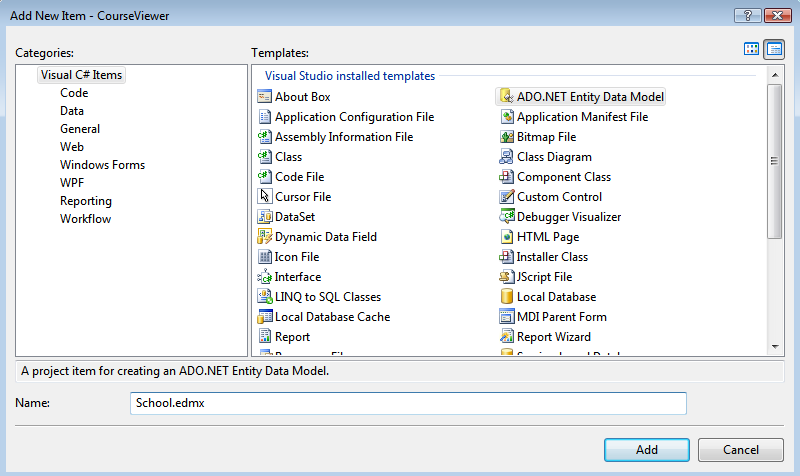The height and width of the screenshot is (476, 800).
Task: Select the ADO.NET Entity Data Model icon
Action: click(x=506, y=96)
